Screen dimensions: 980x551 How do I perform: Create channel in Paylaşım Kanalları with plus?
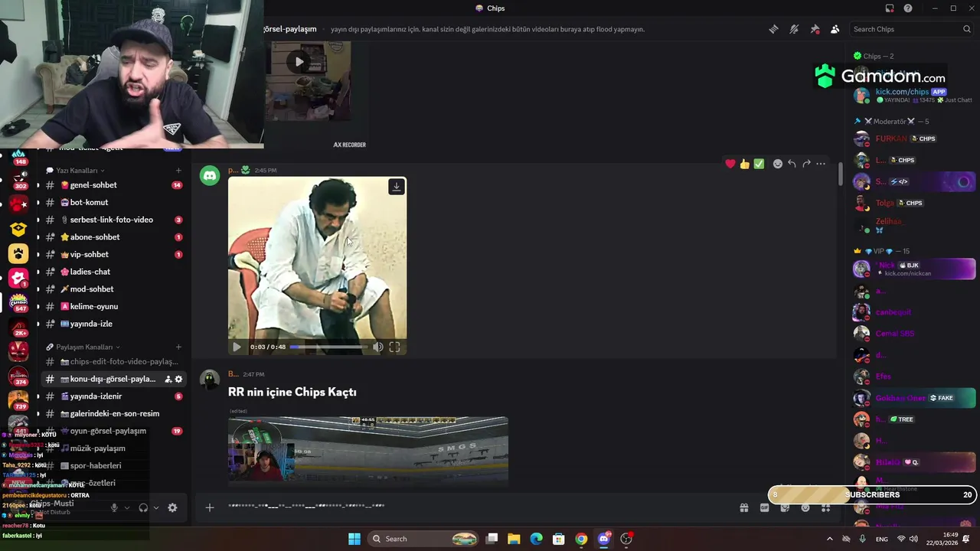(178, 347)
